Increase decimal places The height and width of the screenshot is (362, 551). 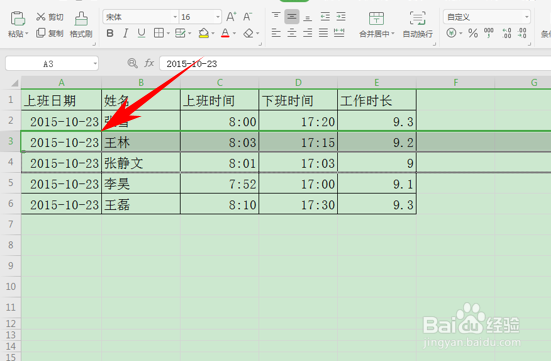click(507, 33)
